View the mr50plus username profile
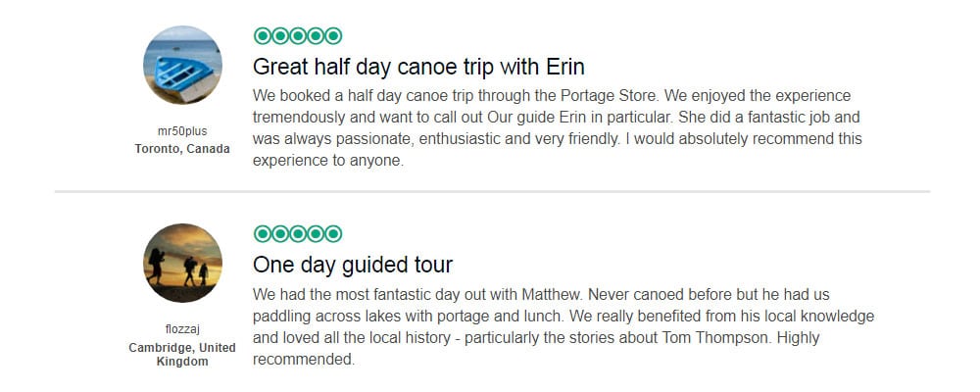Image resolution: width=980 pixels, height=392 pixels. [182, 131]
